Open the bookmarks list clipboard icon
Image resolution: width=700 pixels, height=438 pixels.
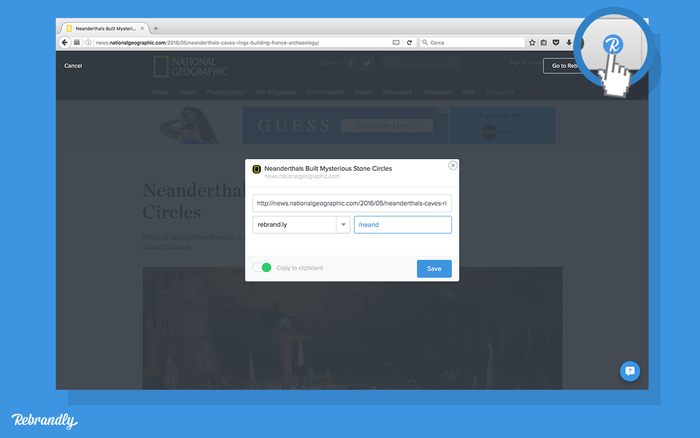point(544,42)
